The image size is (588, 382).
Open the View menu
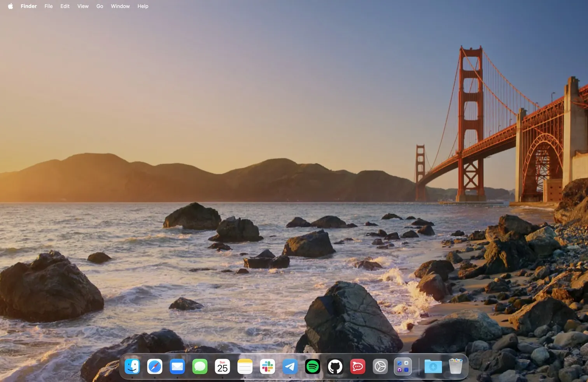pyautogui.click(x=83, y=6)
